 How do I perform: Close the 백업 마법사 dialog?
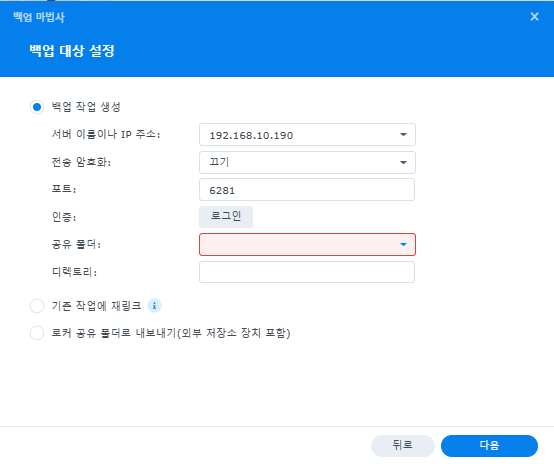(535, 17)
